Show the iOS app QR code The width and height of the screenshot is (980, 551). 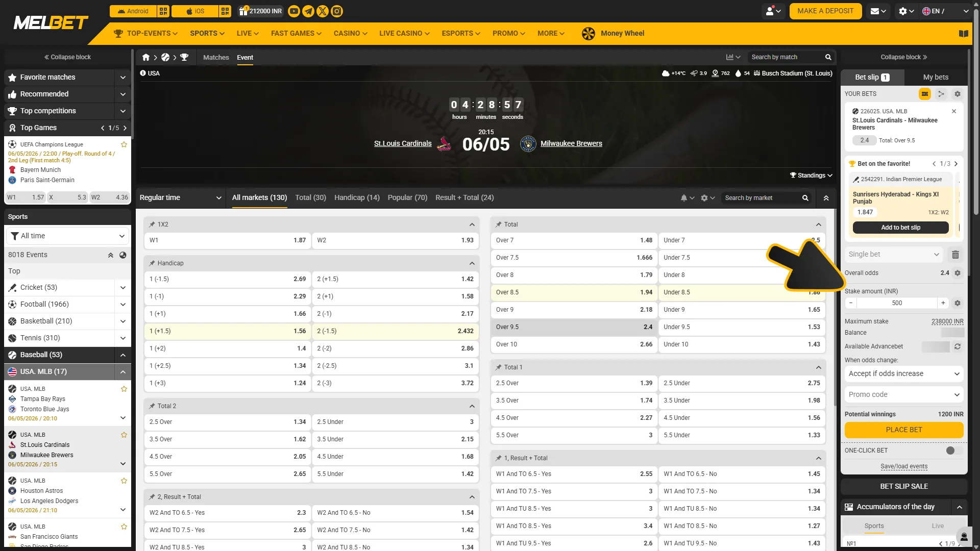click(225, 11)
